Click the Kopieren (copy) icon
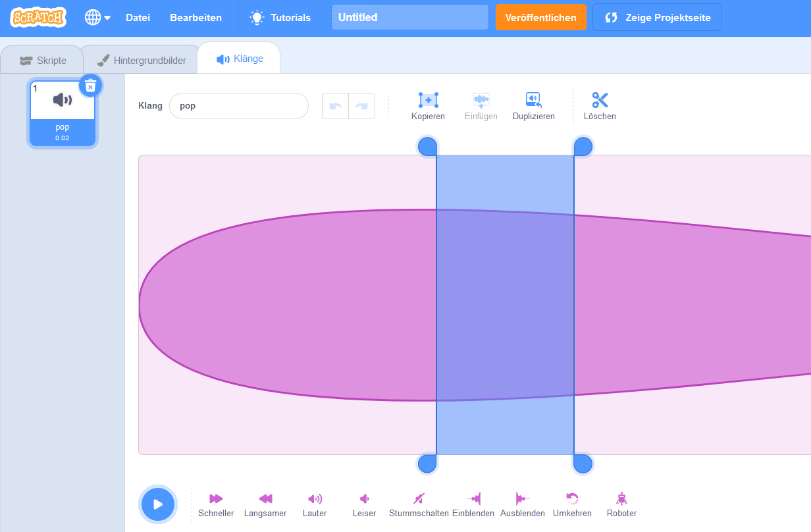Viewport: 811px width, 532px height. pyautogui.click(x=428, y=101)
